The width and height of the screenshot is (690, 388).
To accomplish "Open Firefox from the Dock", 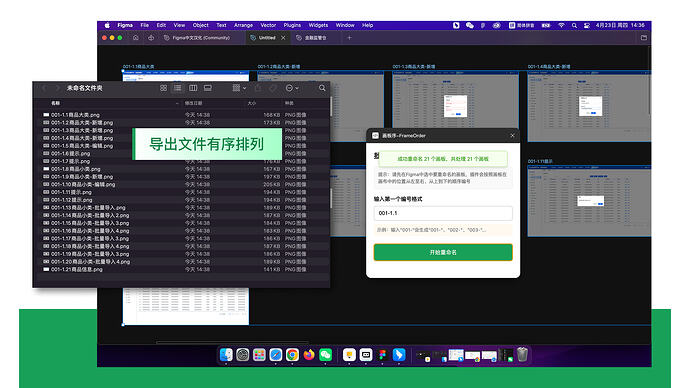I will click(309, 355).
